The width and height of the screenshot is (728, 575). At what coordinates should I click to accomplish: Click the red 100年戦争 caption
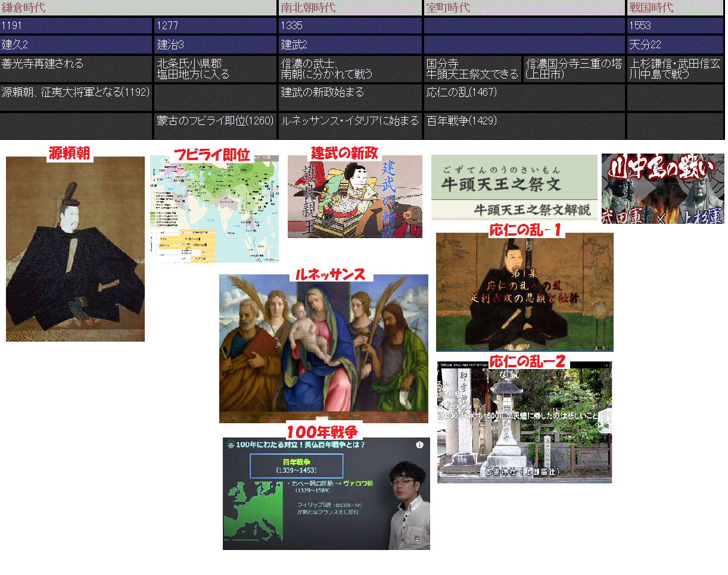point(322,432)
